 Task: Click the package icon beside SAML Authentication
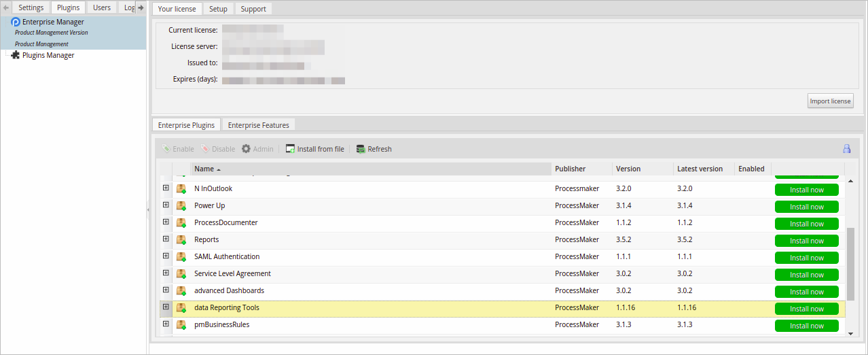pyautogui.click(x=181, y=257)
